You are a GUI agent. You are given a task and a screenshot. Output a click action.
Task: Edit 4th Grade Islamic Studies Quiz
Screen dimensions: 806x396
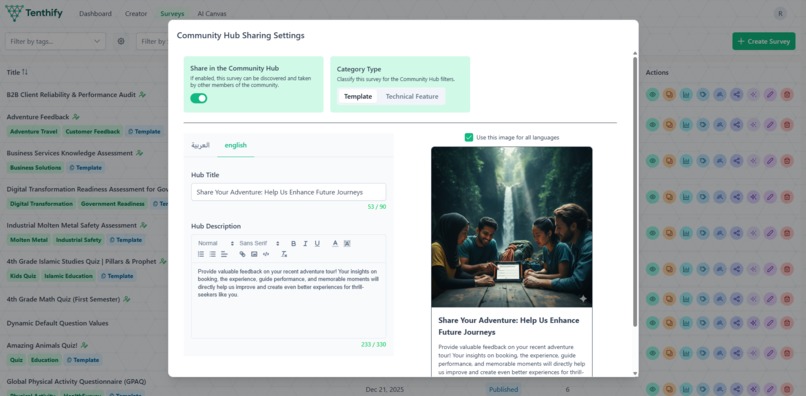click(x=770, y=268)
